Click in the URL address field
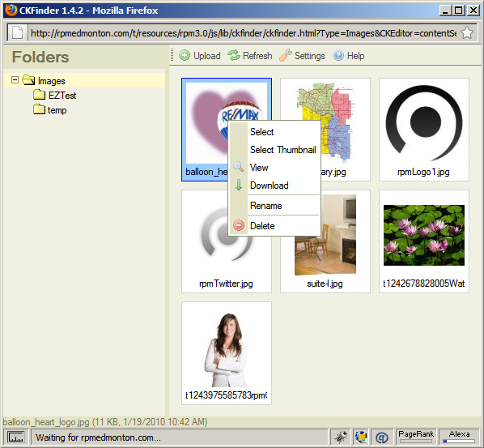The width and height of the screenshot is (484, 448). [244, 33]
